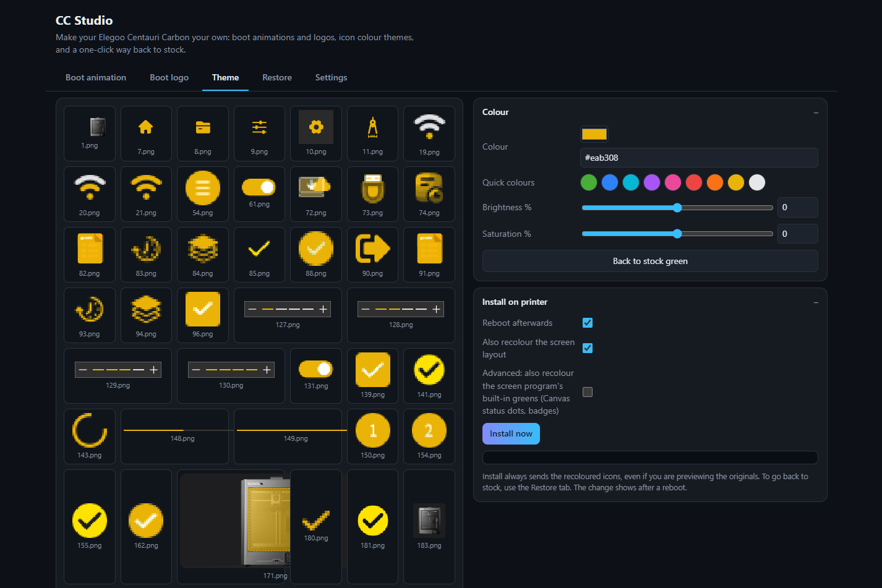This screenshot has width=882, height=588.
Task: Select the toggle switch icon 61.png
Action: click(x=259, y=194)
